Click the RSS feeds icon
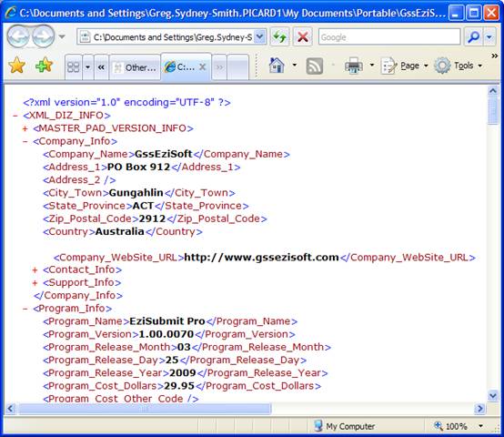504x437 pixels. [x=315, y=66]
